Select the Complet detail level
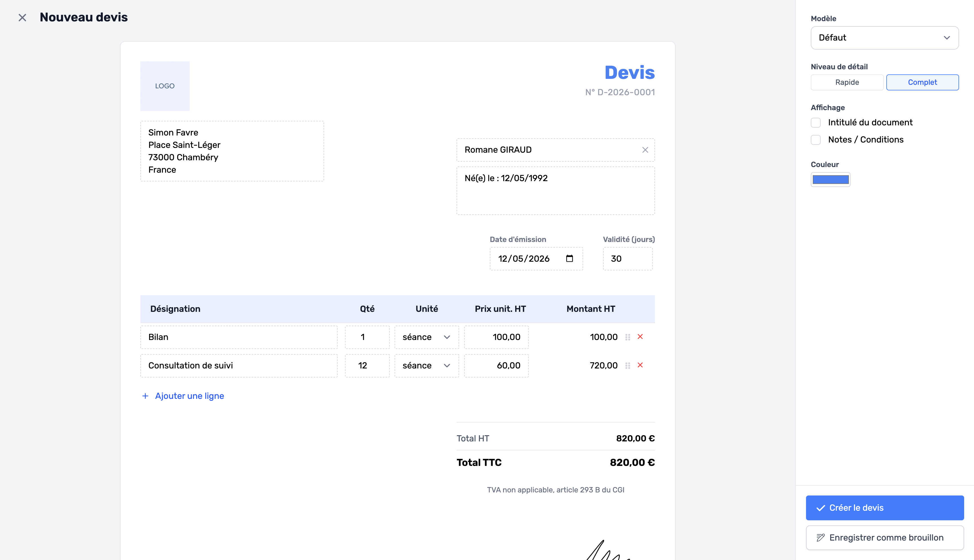The height and width of the screenshot is (560, 974). coord(922,82)
